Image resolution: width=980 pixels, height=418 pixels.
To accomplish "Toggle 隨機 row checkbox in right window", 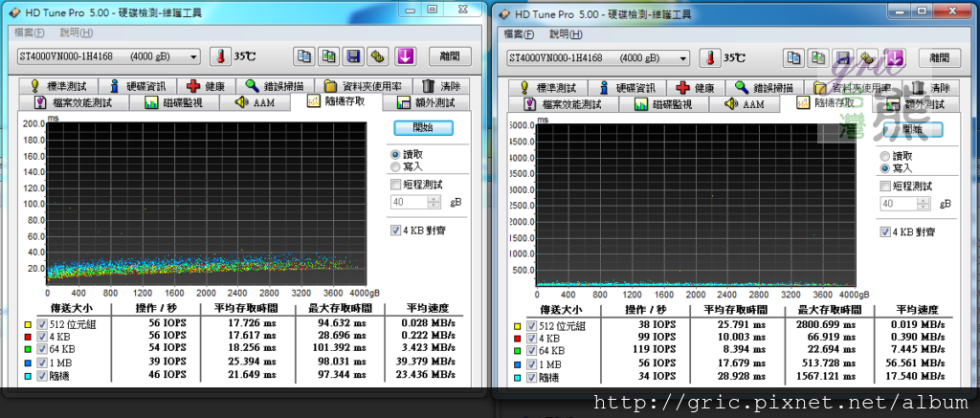I will 532,378.
